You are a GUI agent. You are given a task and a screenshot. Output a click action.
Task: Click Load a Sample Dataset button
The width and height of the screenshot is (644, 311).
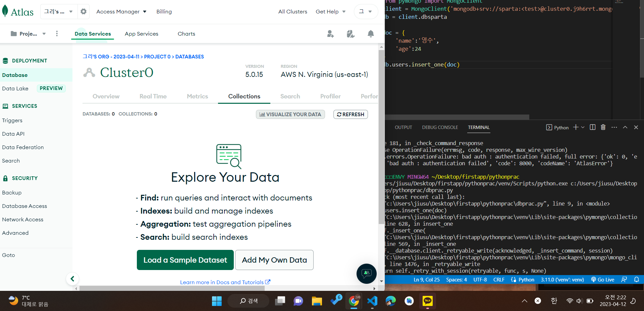[185, 260]
